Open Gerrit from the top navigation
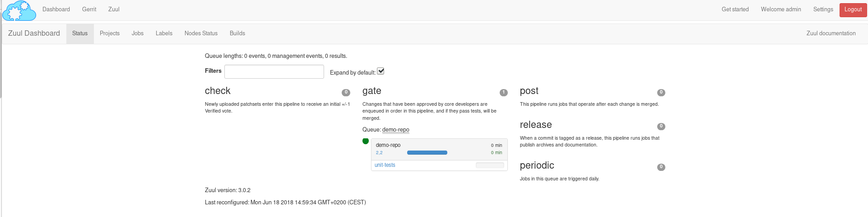The image size is (868, 217). pos(89,9)
